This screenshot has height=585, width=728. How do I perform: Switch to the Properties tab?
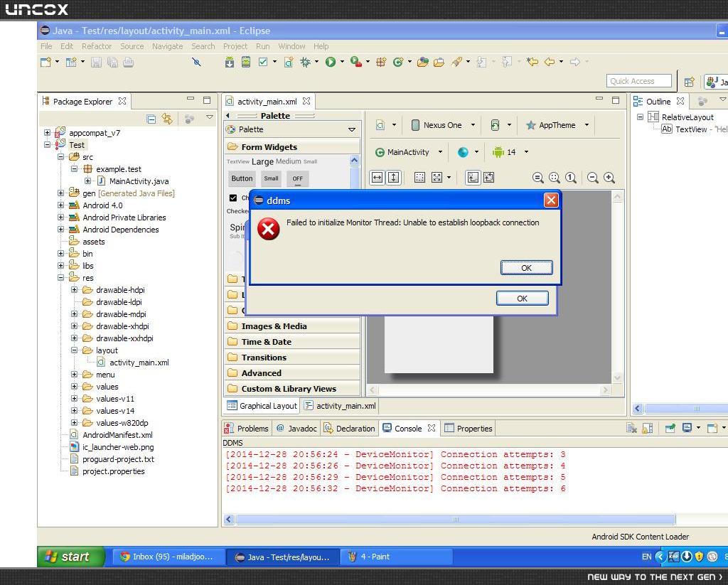click(x=468, y=428)
